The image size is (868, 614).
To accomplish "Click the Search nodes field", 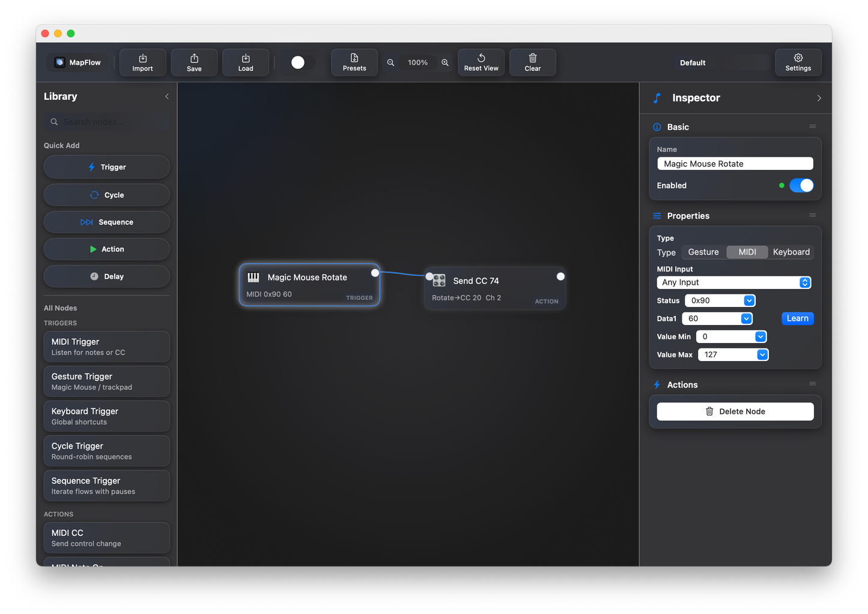I will click(x=106, y=121).
